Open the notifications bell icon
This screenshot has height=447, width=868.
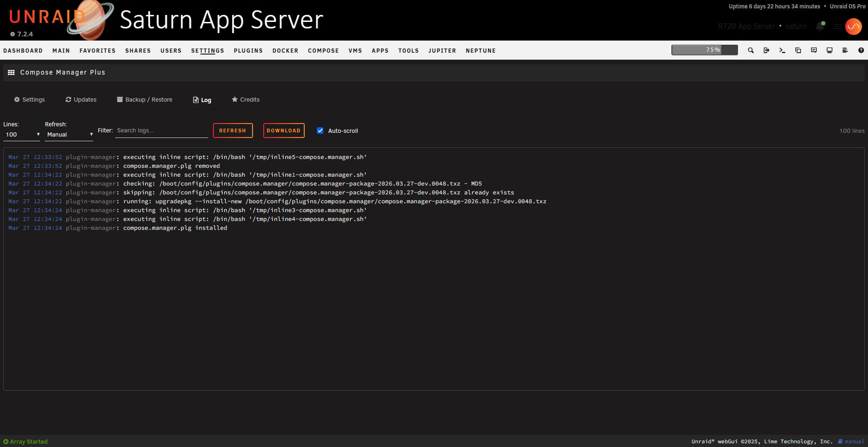(820, 26)
